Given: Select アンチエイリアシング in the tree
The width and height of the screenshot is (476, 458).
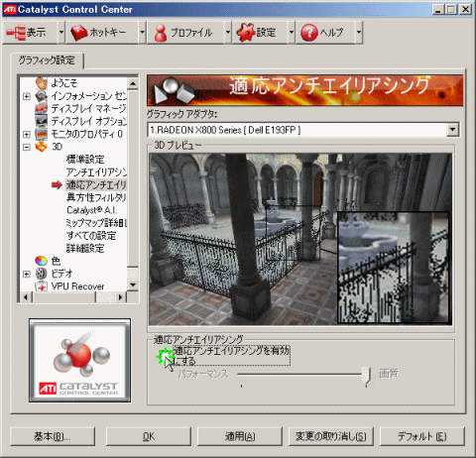Looking at the screenshot, I should [96, 172].
